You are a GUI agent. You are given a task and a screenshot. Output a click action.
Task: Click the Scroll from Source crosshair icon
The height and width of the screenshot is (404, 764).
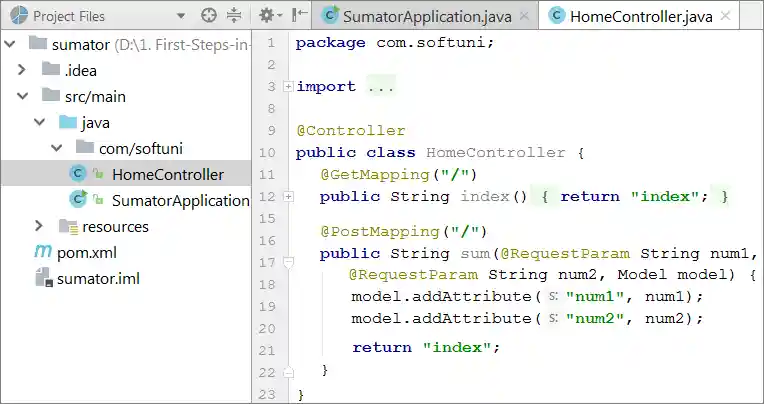click(208, 15)
